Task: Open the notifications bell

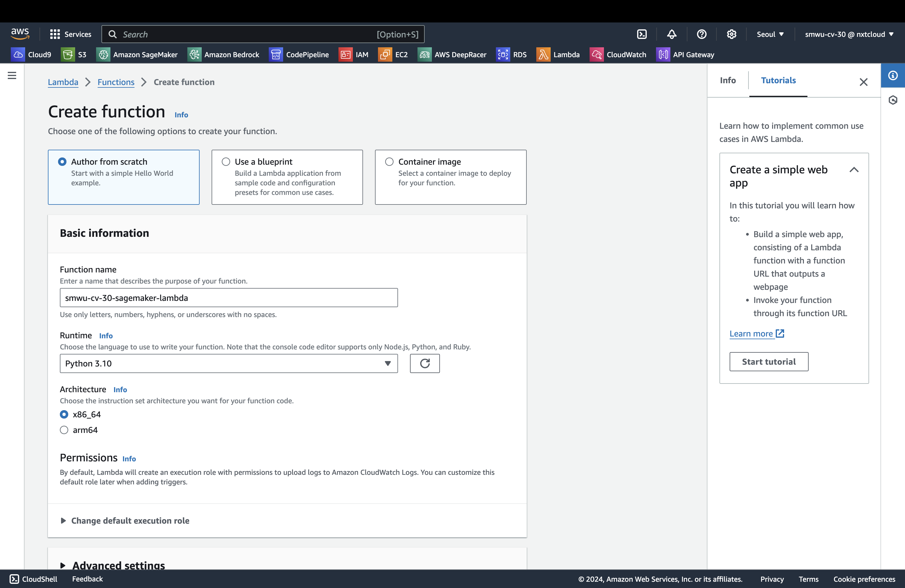Action: [x=672, y=34]
